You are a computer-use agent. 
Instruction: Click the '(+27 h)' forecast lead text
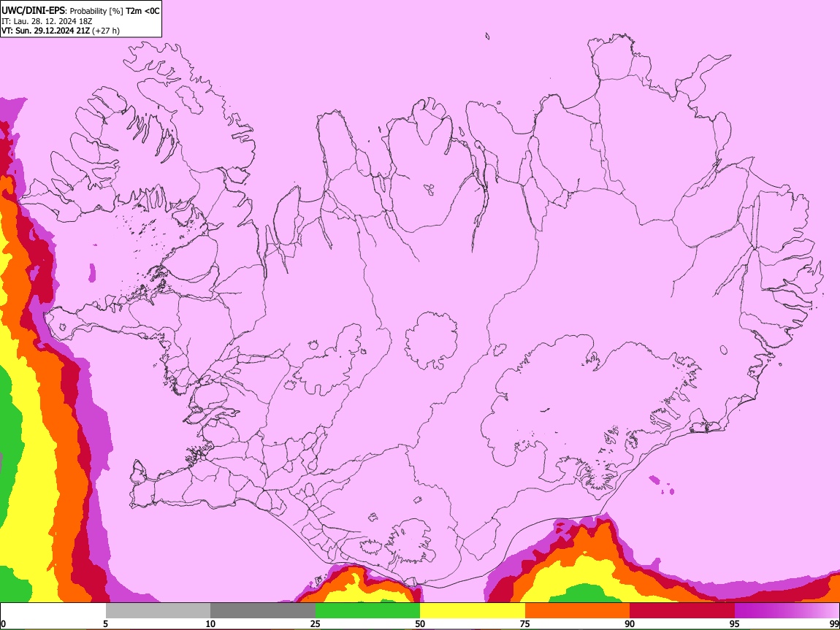[106, 31]
